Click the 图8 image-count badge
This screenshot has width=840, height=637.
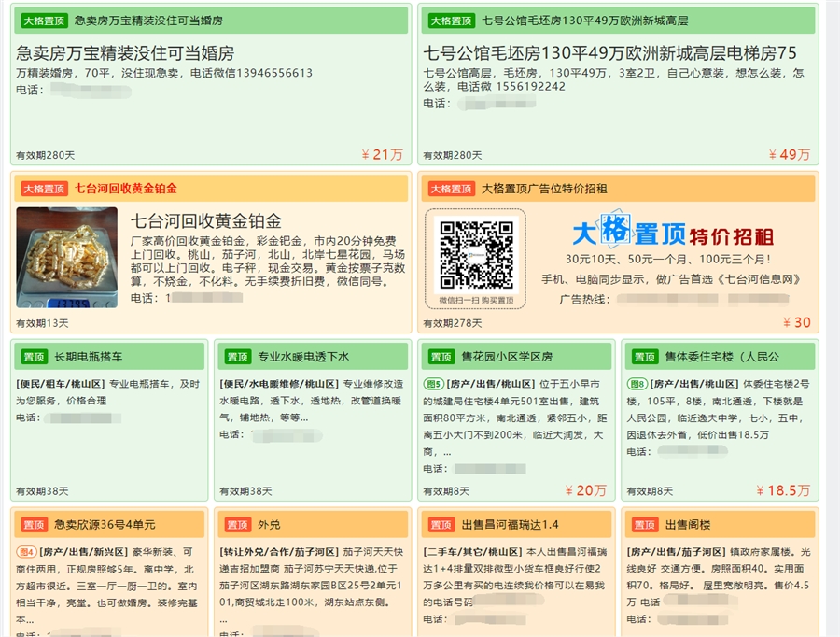click(x=637, y=384)
